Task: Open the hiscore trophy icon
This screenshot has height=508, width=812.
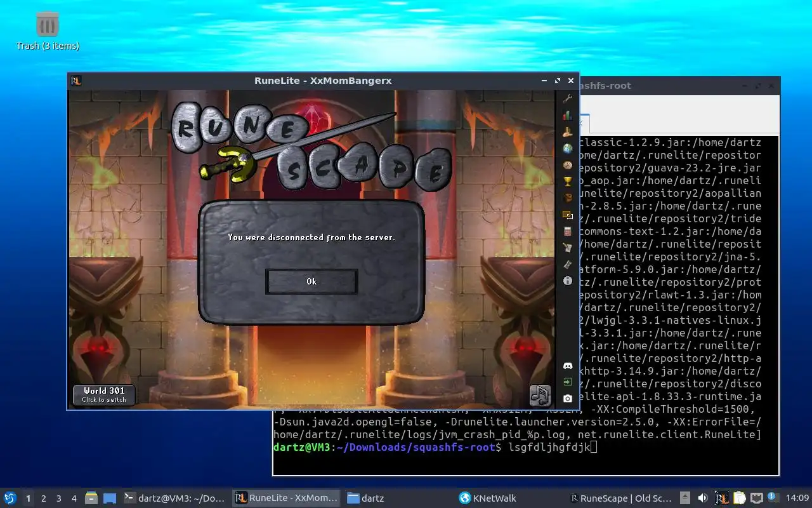Action: click(x=568, y=182)
